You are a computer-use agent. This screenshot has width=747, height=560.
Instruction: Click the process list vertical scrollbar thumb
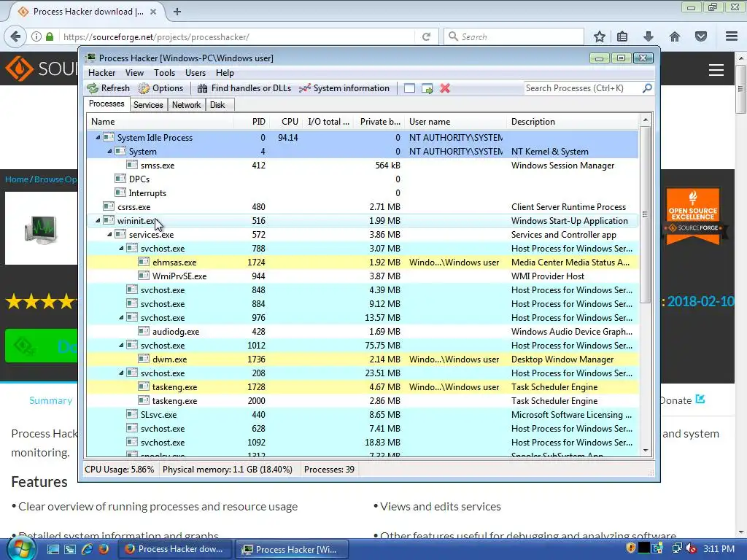point(645,214)
